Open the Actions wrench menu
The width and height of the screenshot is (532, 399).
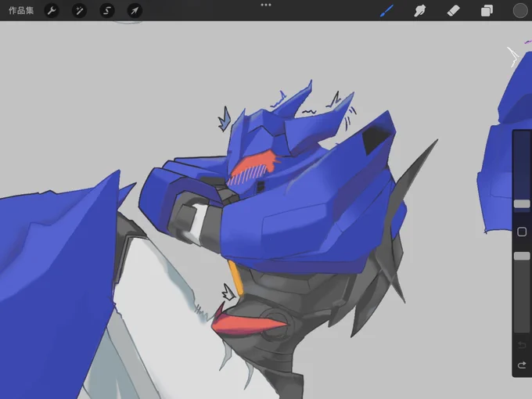coord(52,11)
